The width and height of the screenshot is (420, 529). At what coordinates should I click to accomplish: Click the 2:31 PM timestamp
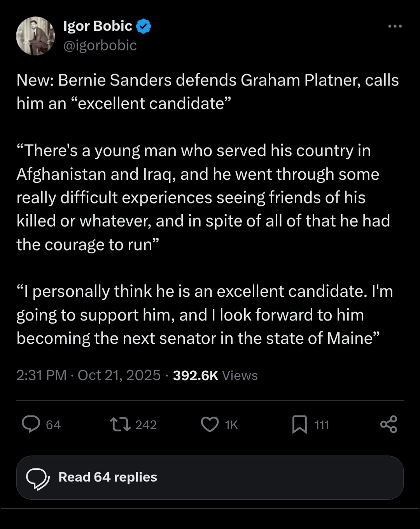pyautogui.click(x=41, y=375)
